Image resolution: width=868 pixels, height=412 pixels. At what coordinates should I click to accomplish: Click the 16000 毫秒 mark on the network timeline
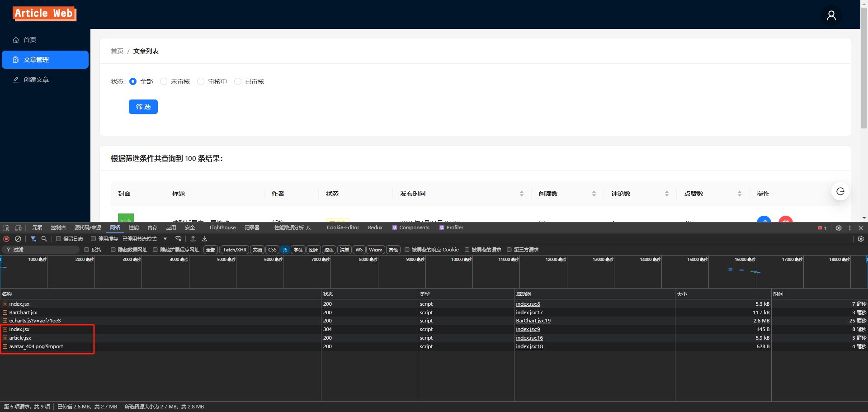745,260
